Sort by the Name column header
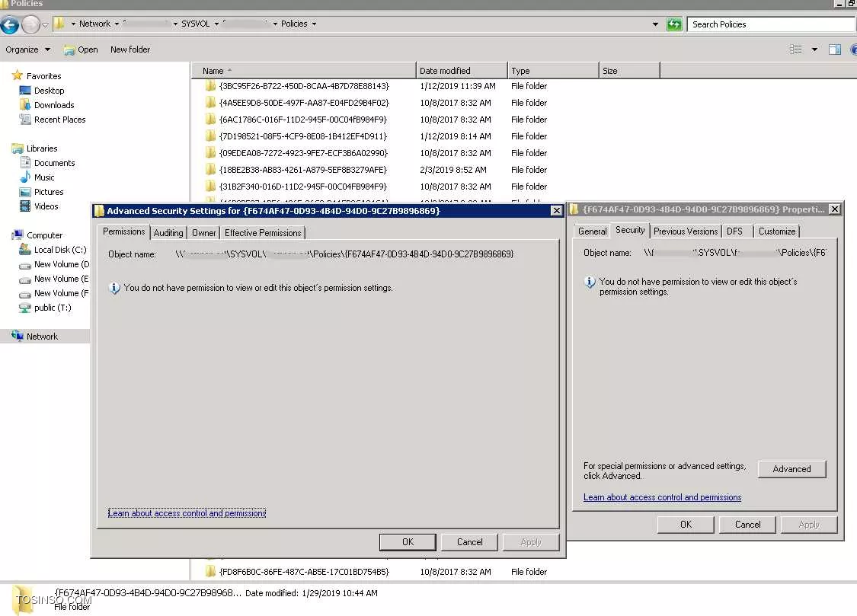 (304, 71)
